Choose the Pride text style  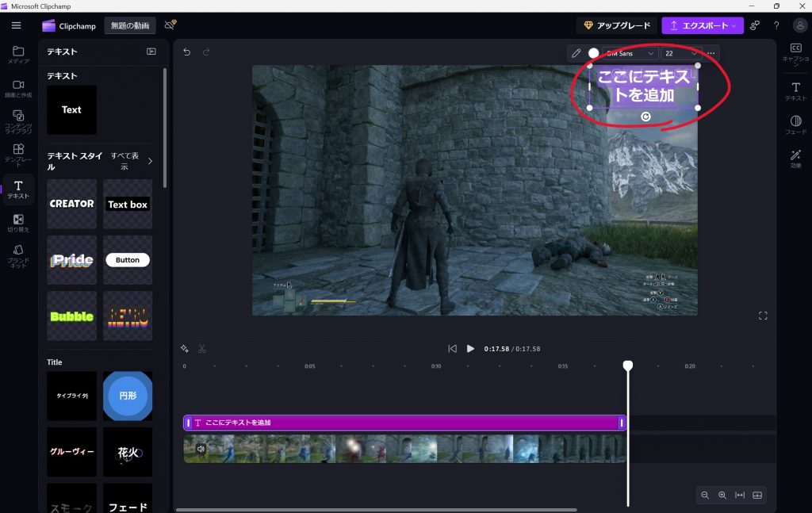click(71, 260)
